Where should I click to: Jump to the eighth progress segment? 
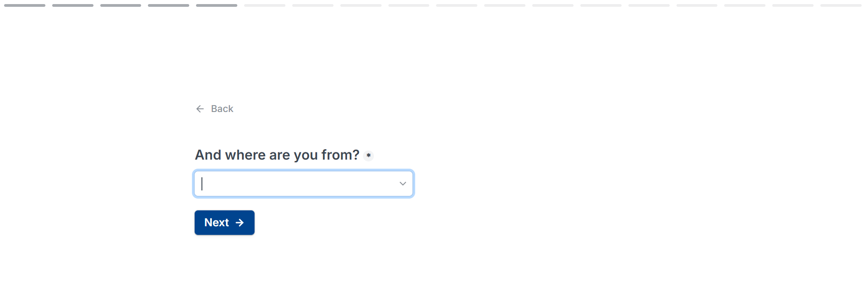click(x=361, y=5)
